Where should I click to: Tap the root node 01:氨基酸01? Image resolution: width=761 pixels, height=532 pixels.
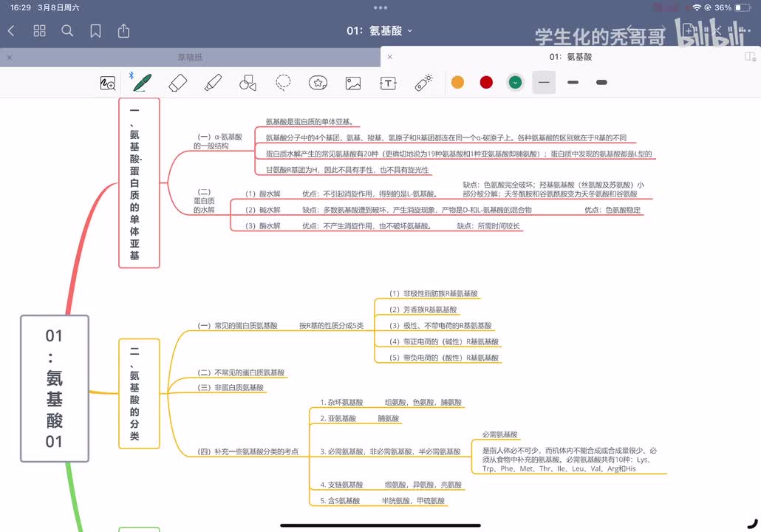point(55,389)
